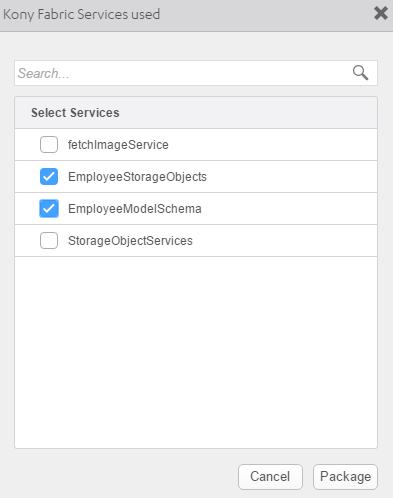Click the Package button

(345, 477)
